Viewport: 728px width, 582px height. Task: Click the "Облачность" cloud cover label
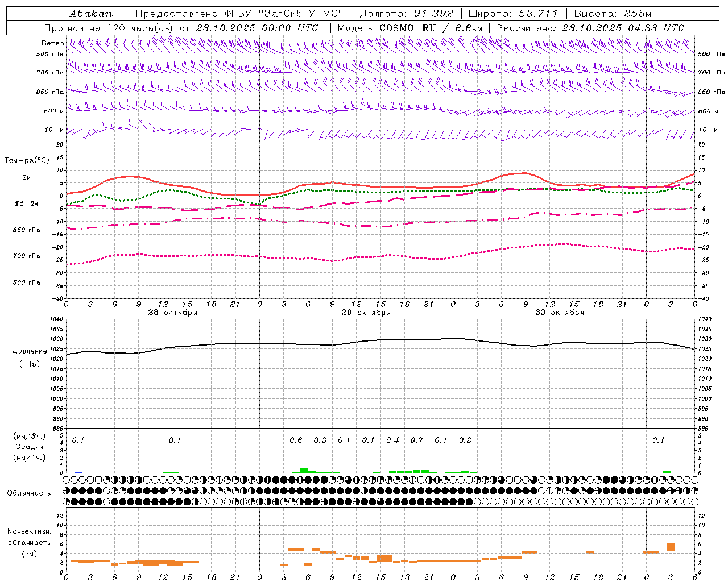(30, 493)
